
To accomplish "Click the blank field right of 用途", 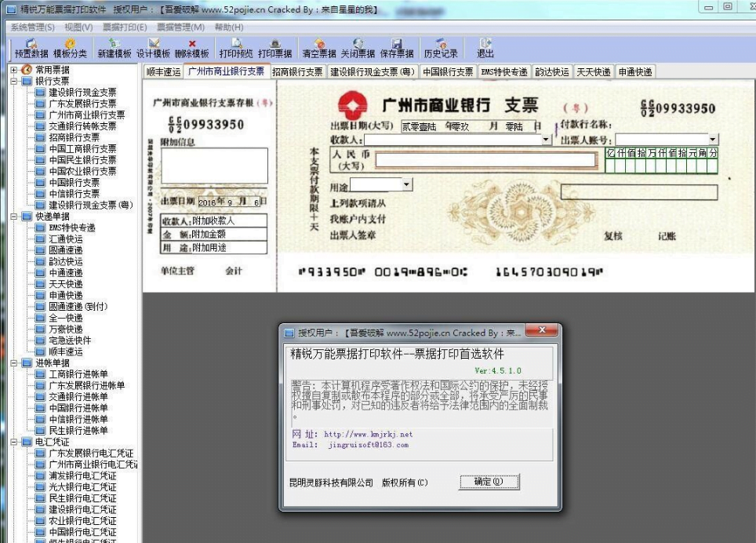I will [639, 192].
